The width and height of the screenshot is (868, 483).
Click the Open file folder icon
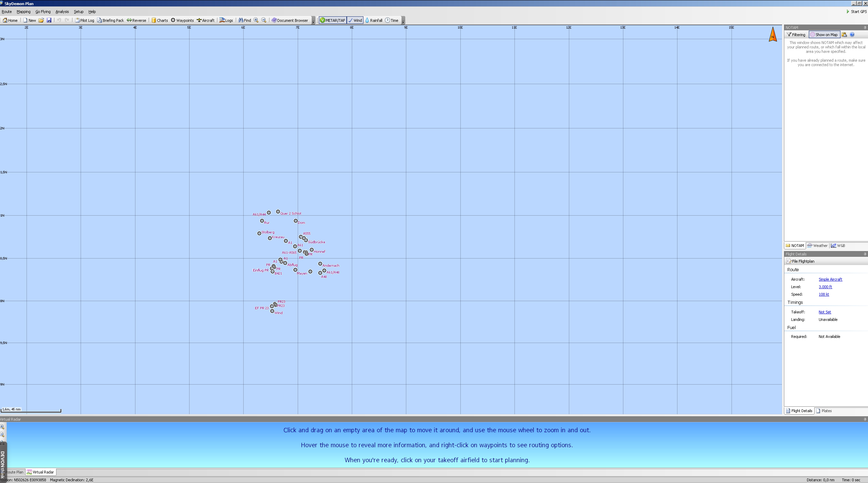point(41,20)
